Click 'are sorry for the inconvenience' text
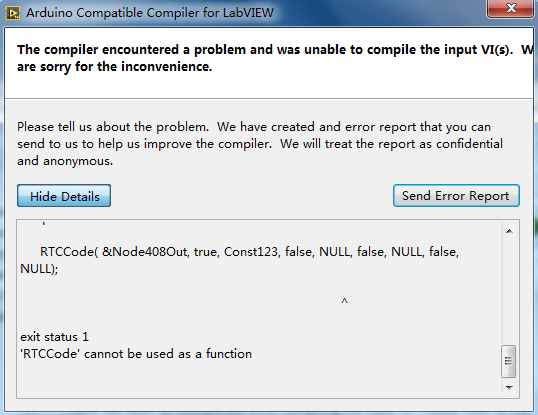The width and height of the screenshot is (538, 415). click(115, 67)
